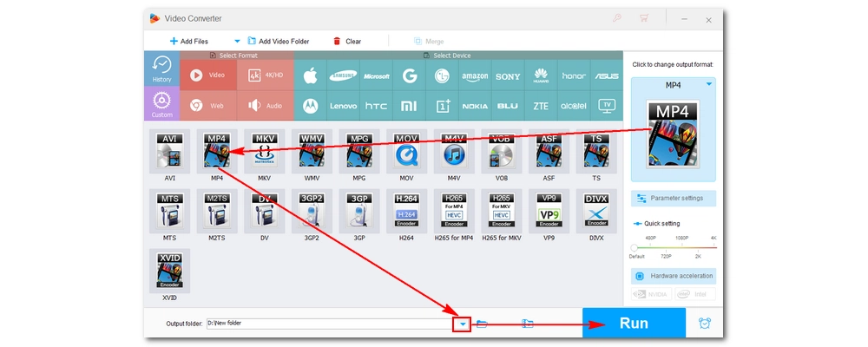Screen dimensions: 868x347
Task: Pick the WMV output format
Action: (312, 151)
